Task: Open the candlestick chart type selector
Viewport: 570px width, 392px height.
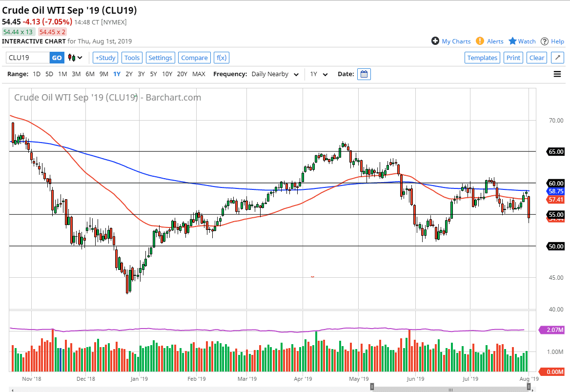Action: (75, 58)
